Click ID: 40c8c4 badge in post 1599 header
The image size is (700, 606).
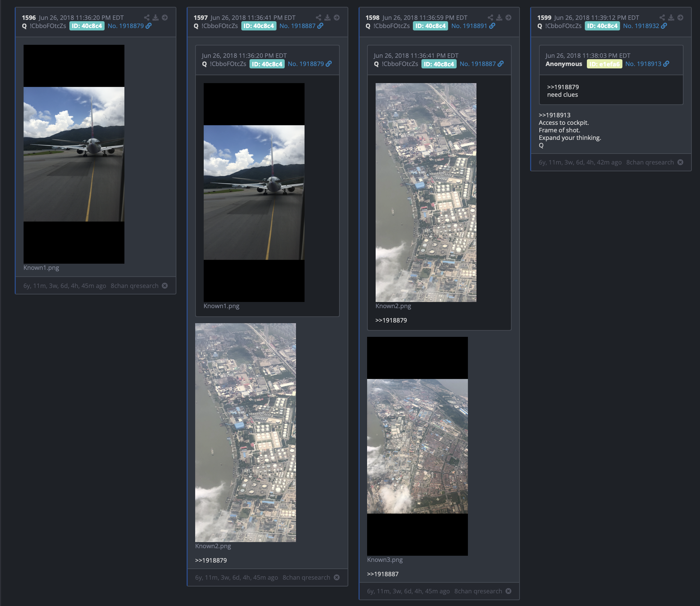click(602, 26)
